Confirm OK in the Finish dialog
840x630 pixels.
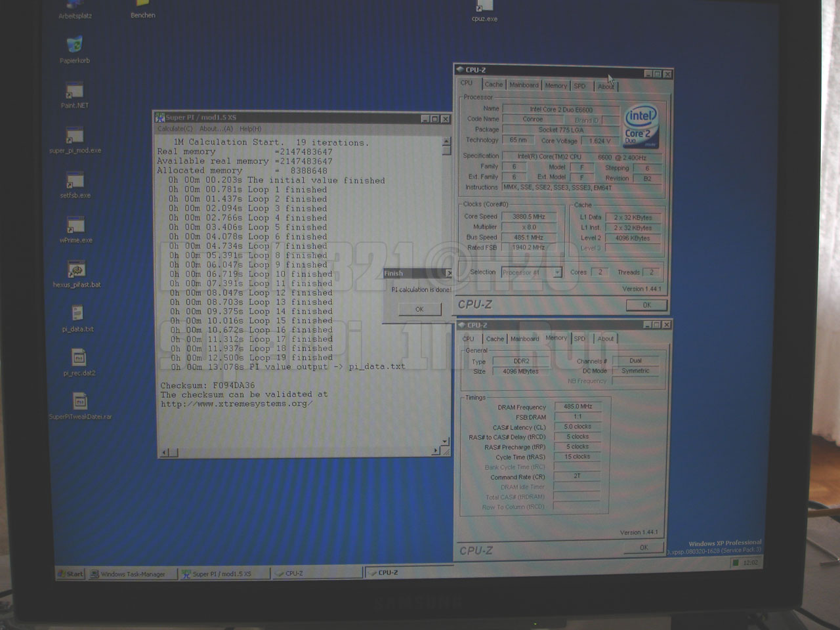(x=419, y=309)
